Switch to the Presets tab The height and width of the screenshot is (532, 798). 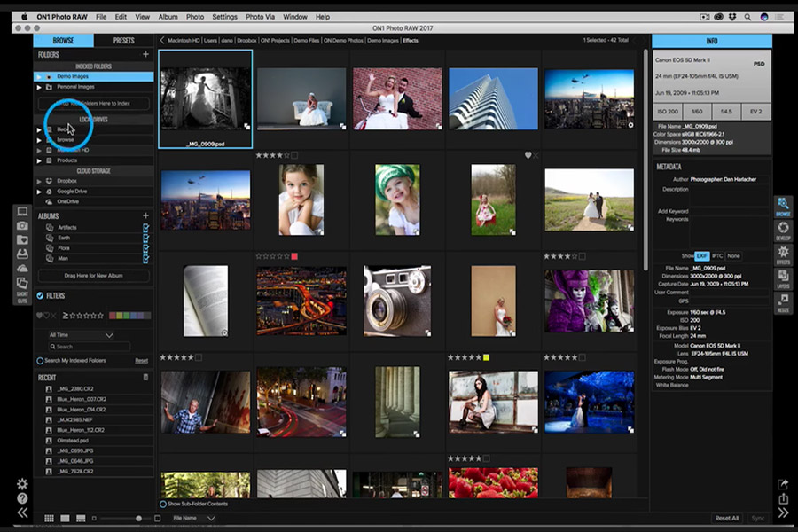[123, 40]
